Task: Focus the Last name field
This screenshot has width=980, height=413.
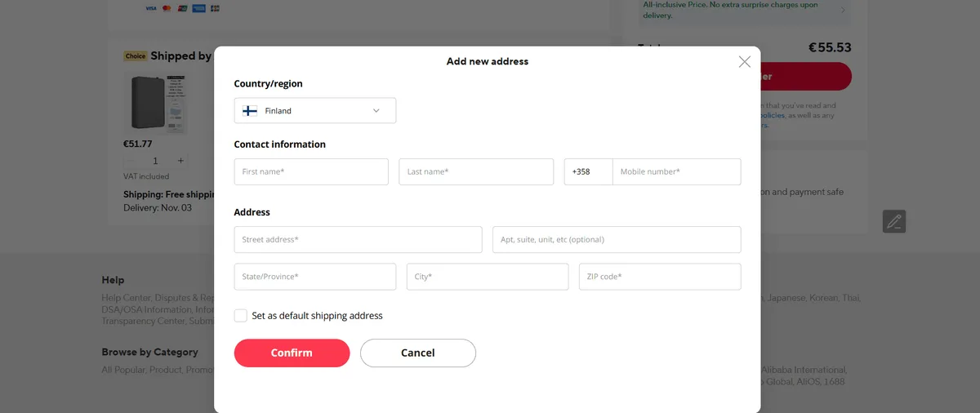Action: point(476,172)
